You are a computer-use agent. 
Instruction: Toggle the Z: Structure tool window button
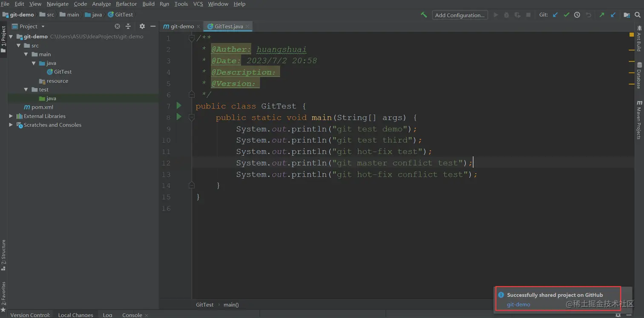tap(3, 255)
